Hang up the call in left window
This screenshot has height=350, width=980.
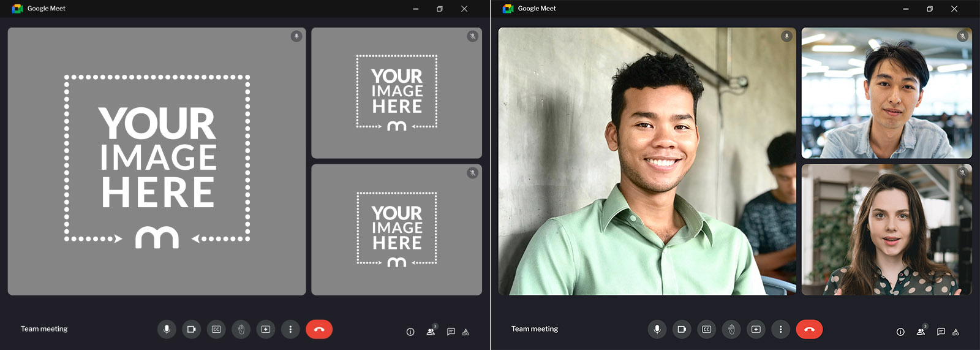click(319, 329)
